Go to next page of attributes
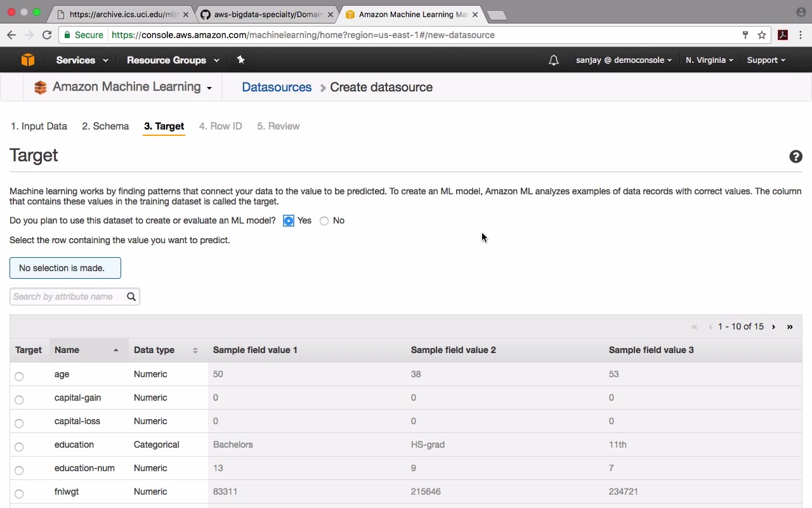 tap(773, 326)
